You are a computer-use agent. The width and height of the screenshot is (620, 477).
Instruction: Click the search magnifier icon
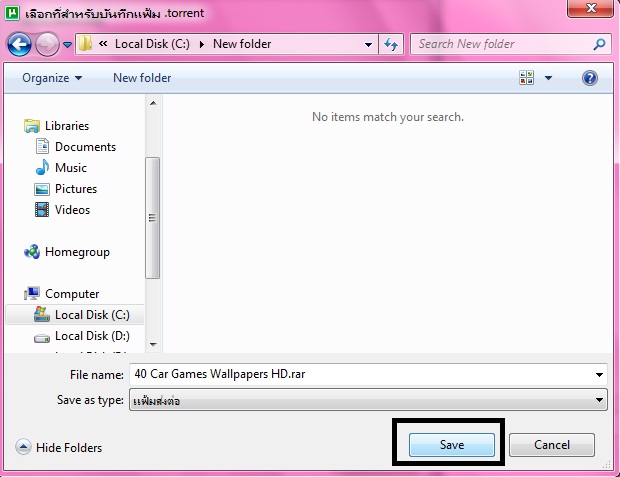tap(599, 44)
